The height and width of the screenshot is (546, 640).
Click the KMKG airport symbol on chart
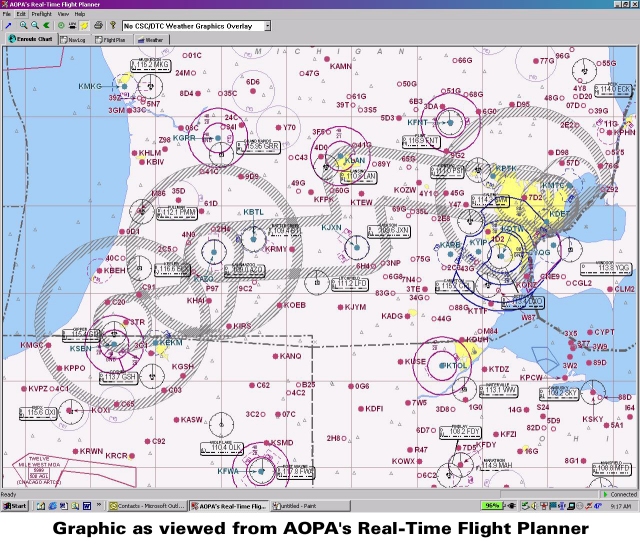(x=124, y=87)
